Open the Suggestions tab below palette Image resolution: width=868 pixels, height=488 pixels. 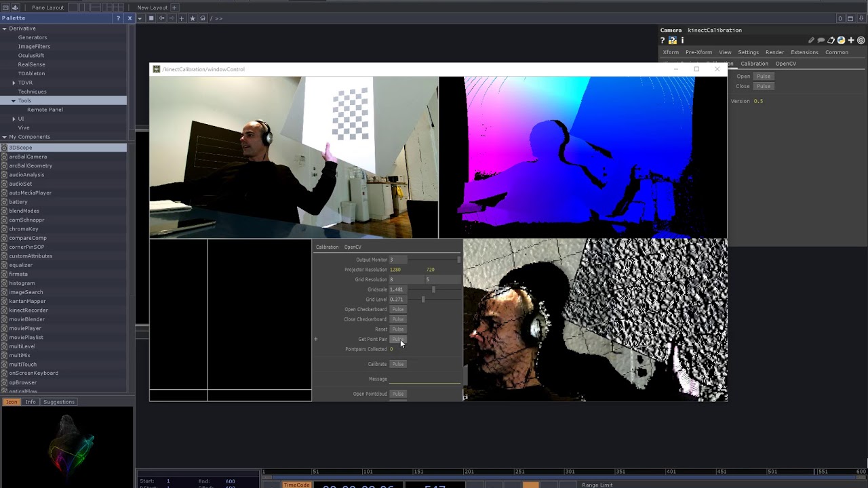[59, 402]
